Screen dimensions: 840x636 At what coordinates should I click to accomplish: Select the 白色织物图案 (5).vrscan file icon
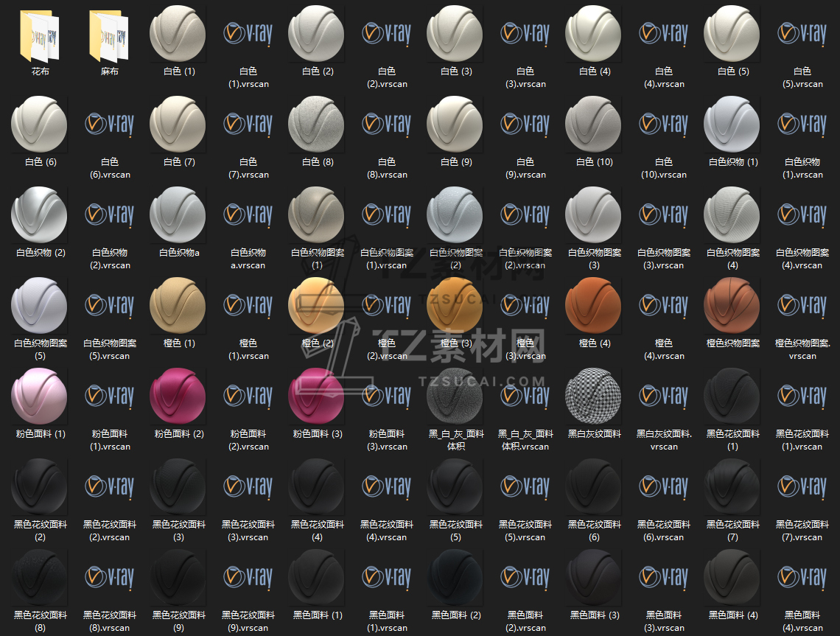tap(109, 305)
